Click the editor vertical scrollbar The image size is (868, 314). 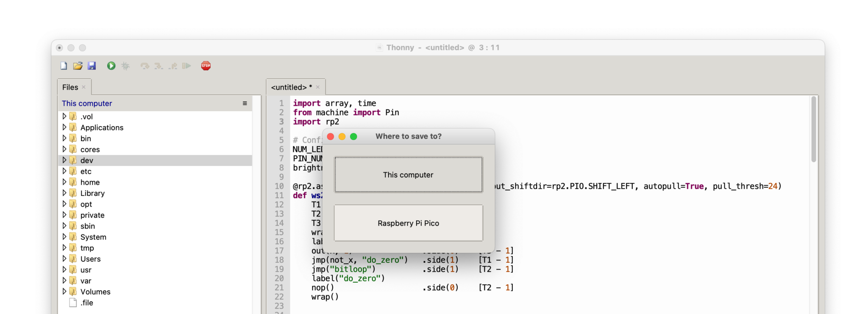point(813,129)
